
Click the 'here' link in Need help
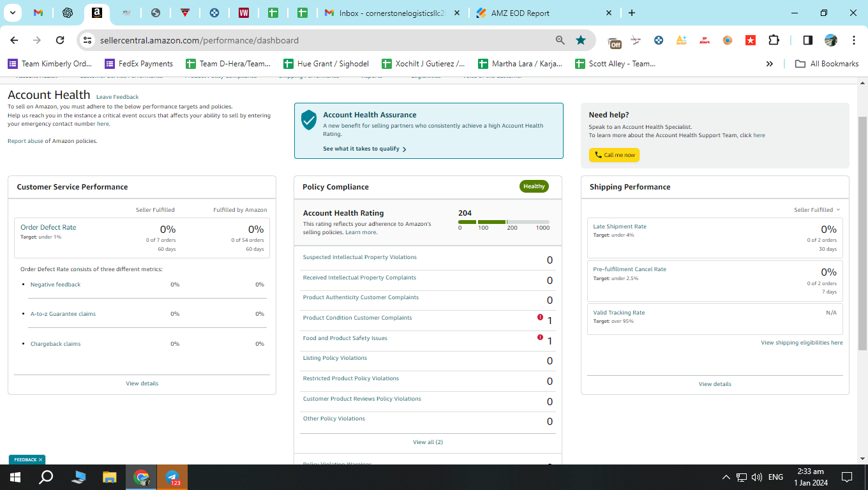[x=759, y=135]
